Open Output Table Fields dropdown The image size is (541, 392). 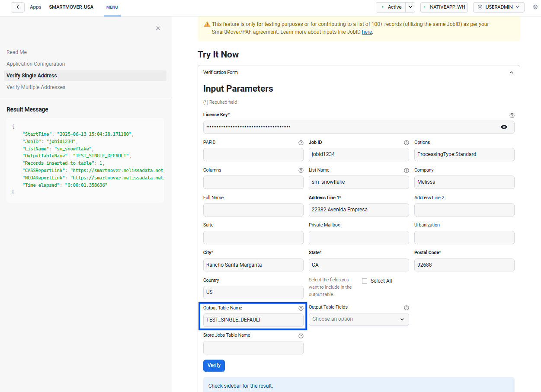coord(359,319)
